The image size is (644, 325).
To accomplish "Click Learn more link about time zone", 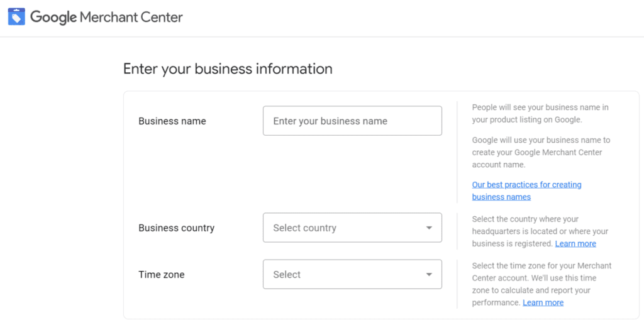I will click(x=543, y=303).
